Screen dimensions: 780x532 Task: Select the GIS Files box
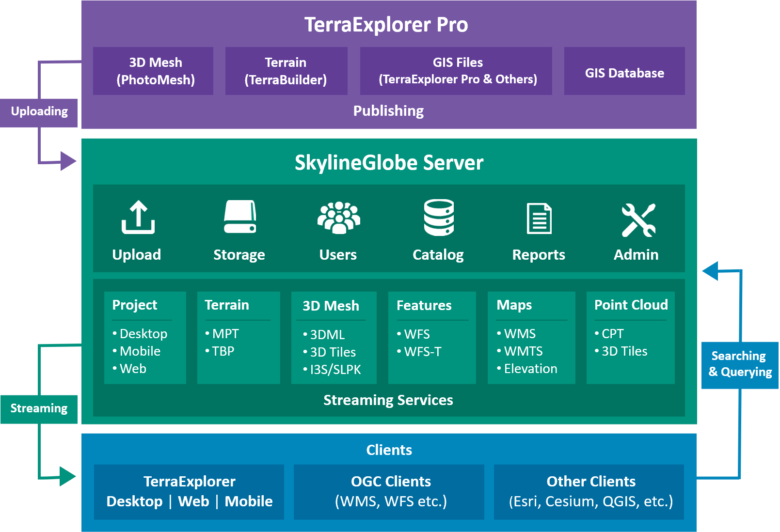coord(456,71)
